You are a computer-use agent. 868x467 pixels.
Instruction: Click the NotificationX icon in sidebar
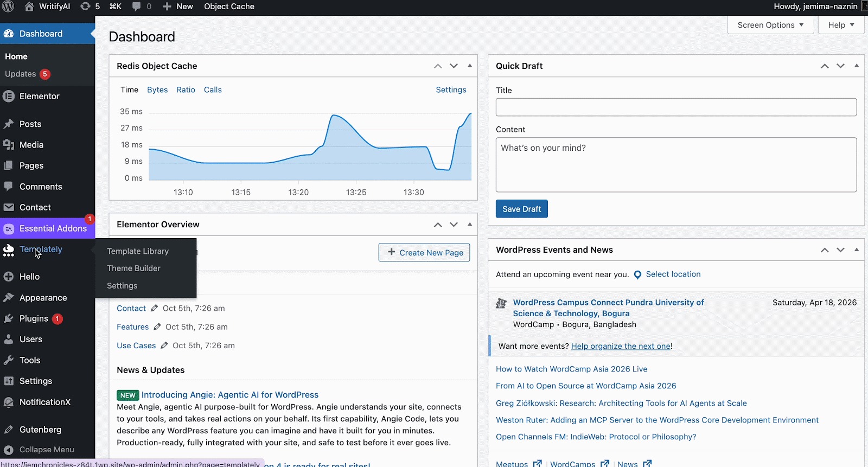9,402
